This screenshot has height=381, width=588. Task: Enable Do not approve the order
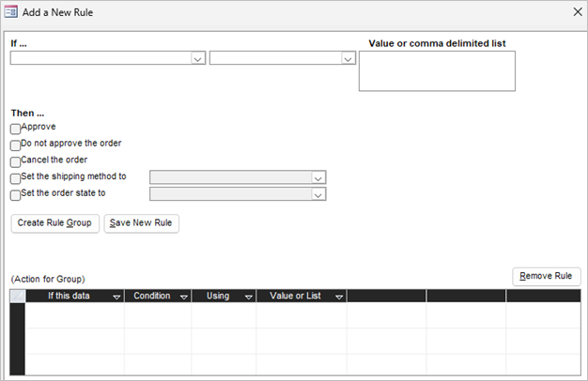tap(15, 145)
